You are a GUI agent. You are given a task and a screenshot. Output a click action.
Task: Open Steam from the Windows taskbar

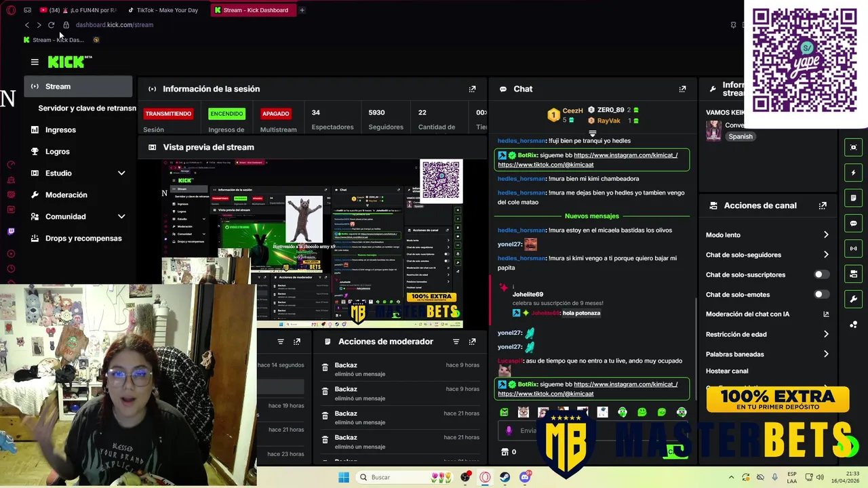505,477
